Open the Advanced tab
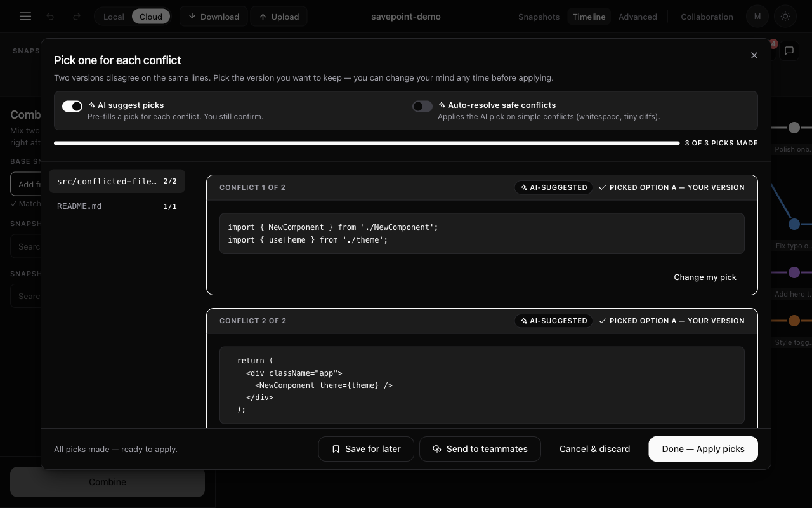The width and height of the screenshot is (812, 508). click(x=638, y=17)
